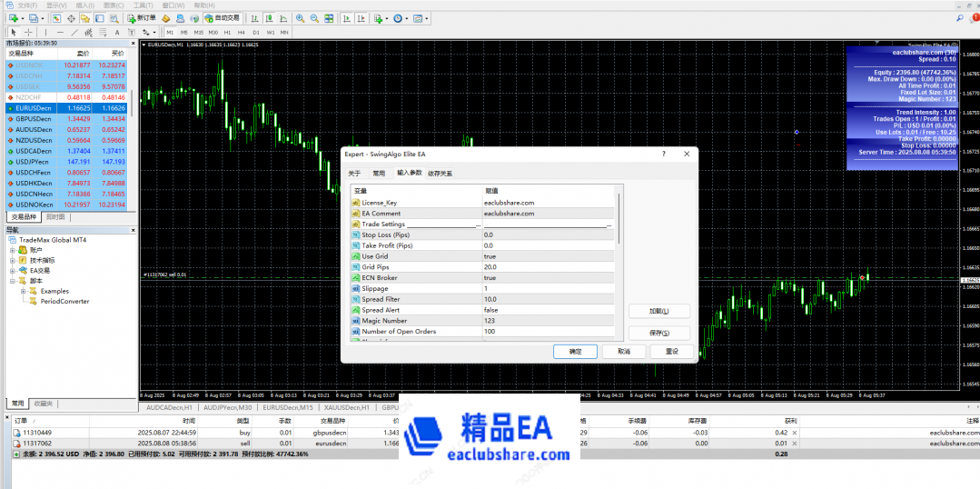Click the zoom out magnifier icon

coord(313,18)
